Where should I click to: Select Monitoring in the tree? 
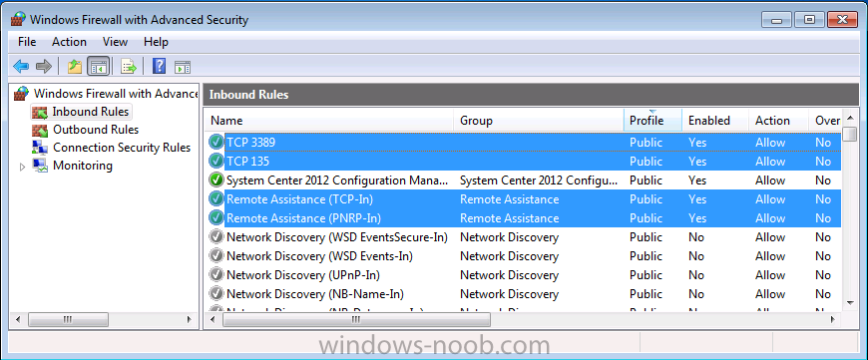click(83, 166)
